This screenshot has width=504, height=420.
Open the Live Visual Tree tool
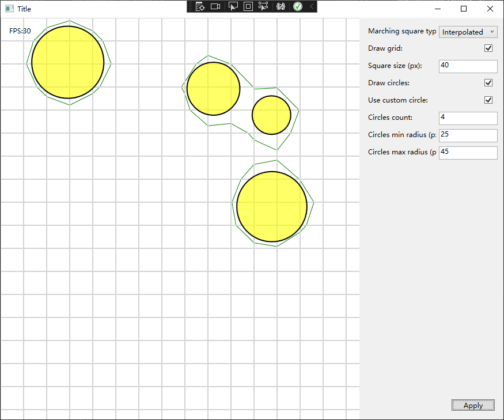coord(200,6)
